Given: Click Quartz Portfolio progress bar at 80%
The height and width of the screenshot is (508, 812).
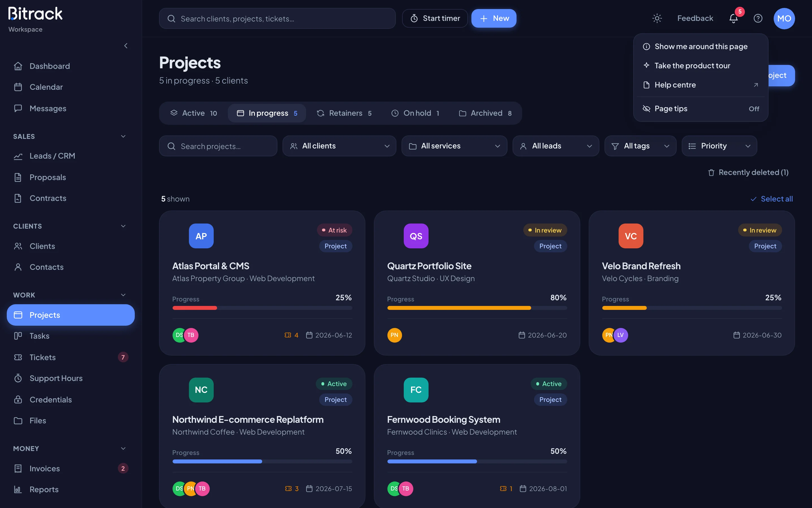Looking at the screenshot, I should (477, 308).
